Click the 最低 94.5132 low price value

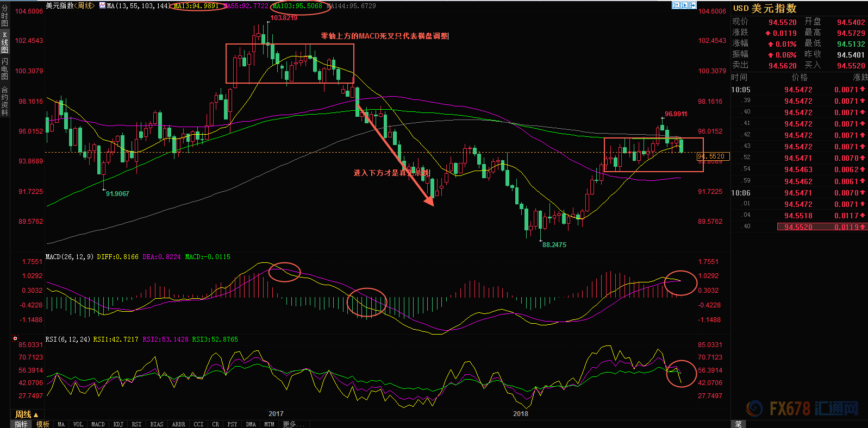(851, 44)
